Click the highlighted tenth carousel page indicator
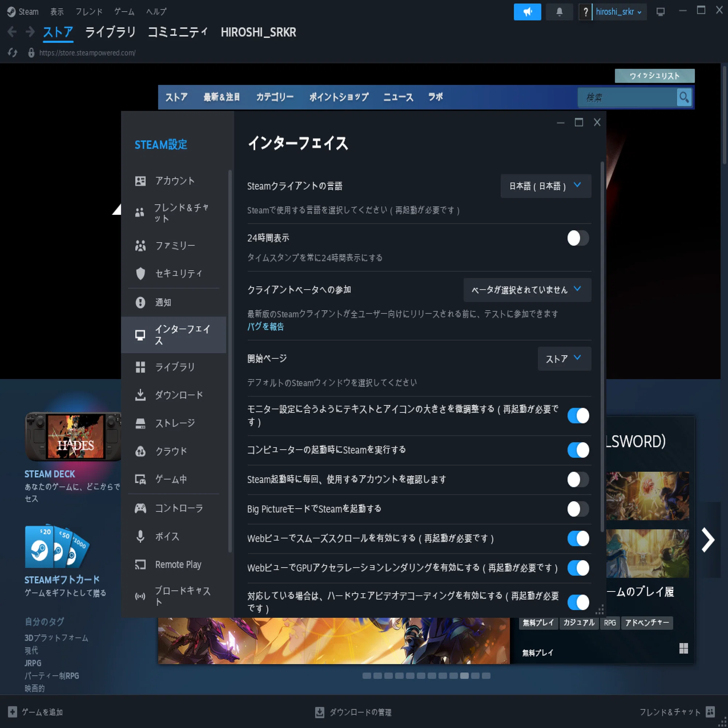Screen dimensions: 728x728 click(x=464, y=676)
